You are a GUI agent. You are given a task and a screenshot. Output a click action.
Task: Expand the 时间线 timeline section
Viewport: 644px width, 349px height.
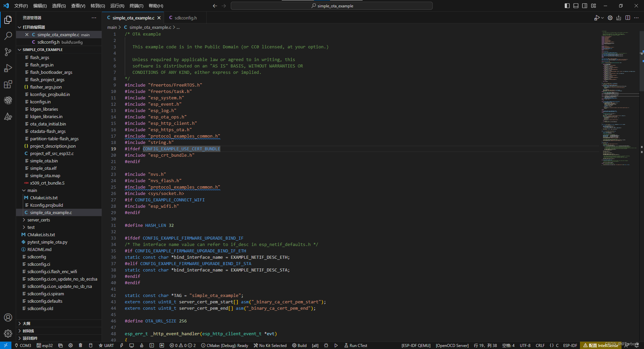59,331
